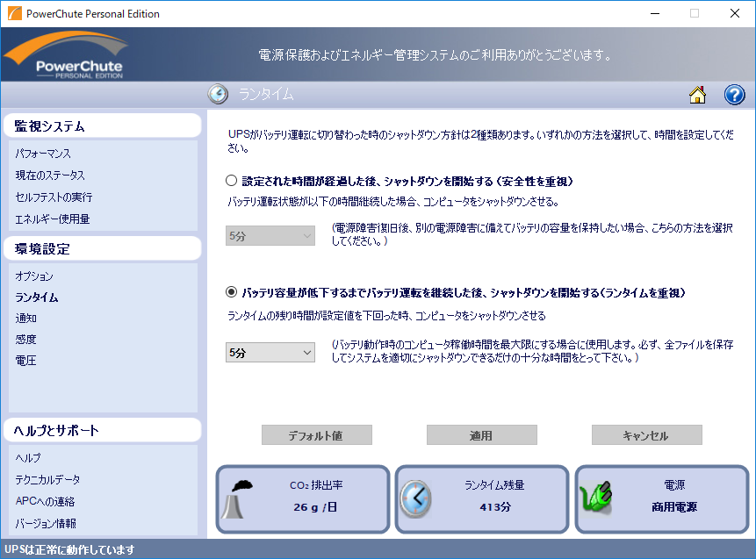The width and height of the screenshot is (756, 559).
Task: Open help via the blue question mark icon
Action: click(734, 95)
